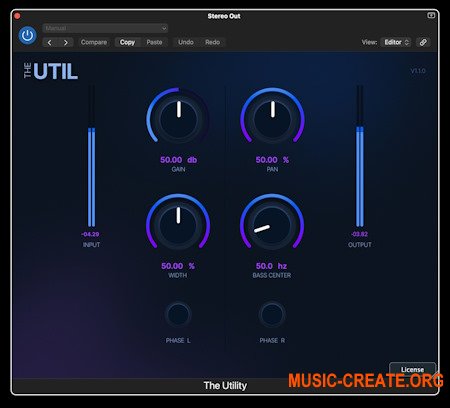Close the plugin window with red button

tap(17, 16)
